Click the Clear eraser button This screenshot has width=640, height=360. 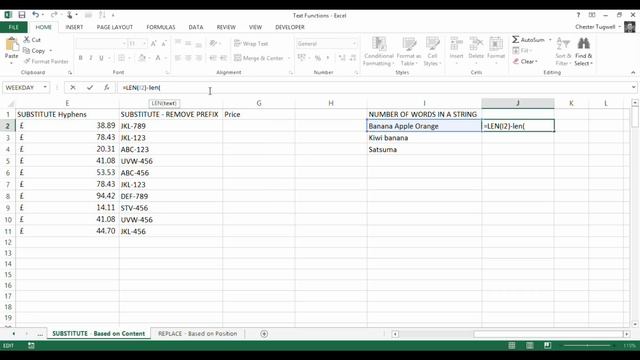525,61
